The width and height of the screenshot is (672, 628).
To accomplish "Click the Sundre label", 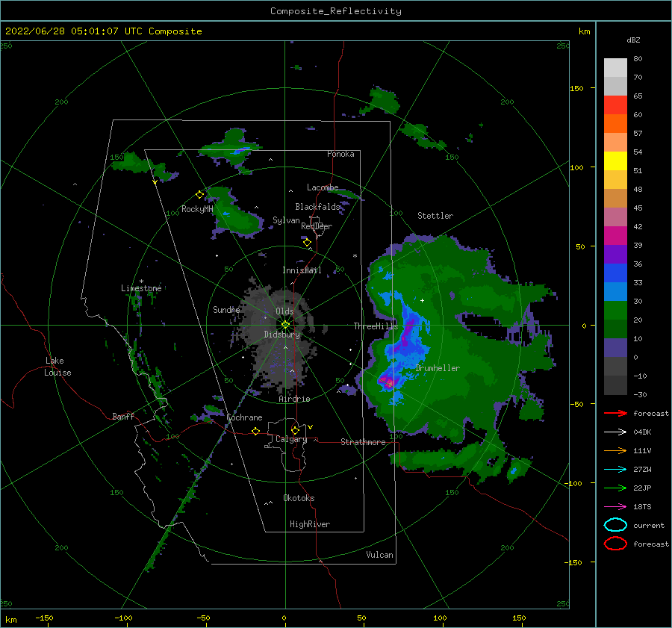I will point(226,309).
